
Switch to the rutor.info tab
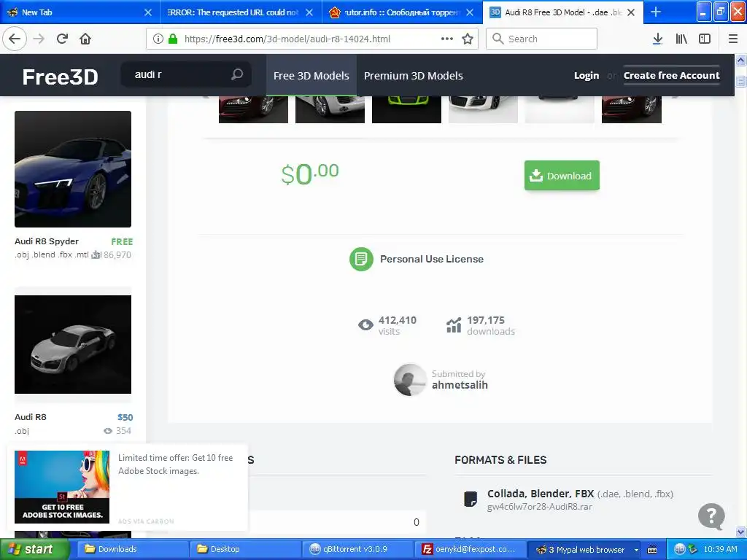coord(401,12)
